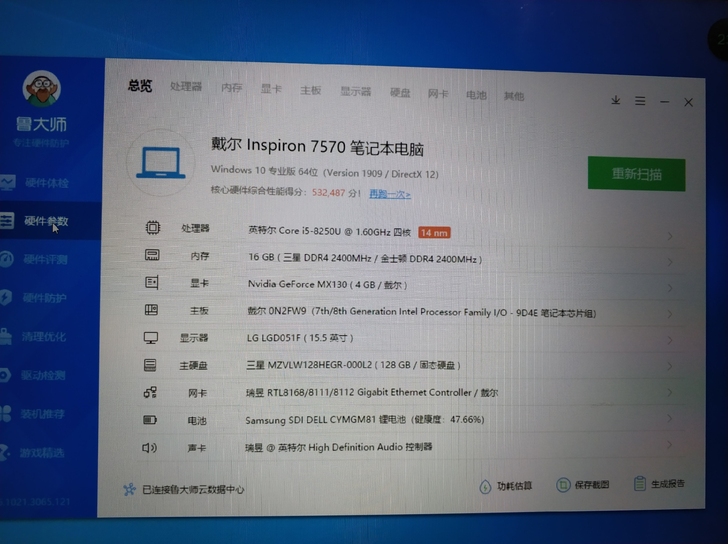The width and height of the screenshot is (728, 544).
Task: Expand the 电池 row chevron
Action: coord(670,418)
